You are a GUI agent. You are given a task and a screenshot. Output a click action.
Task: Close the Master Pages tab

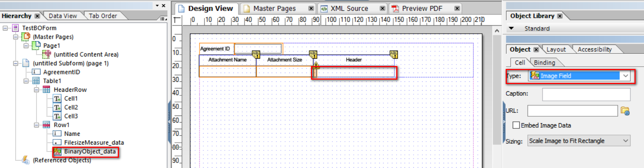(311, 8)
